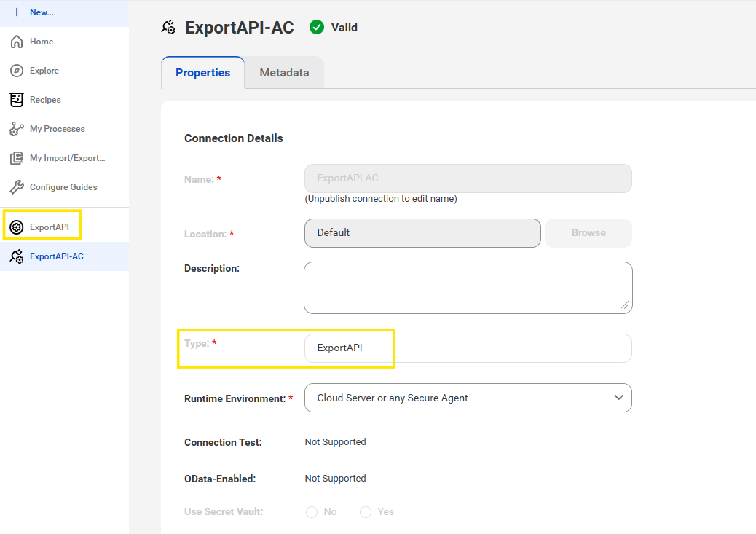Open the Explore compass icon
The width and height of the screenshot is (756, 534).
tap(17, 71)
